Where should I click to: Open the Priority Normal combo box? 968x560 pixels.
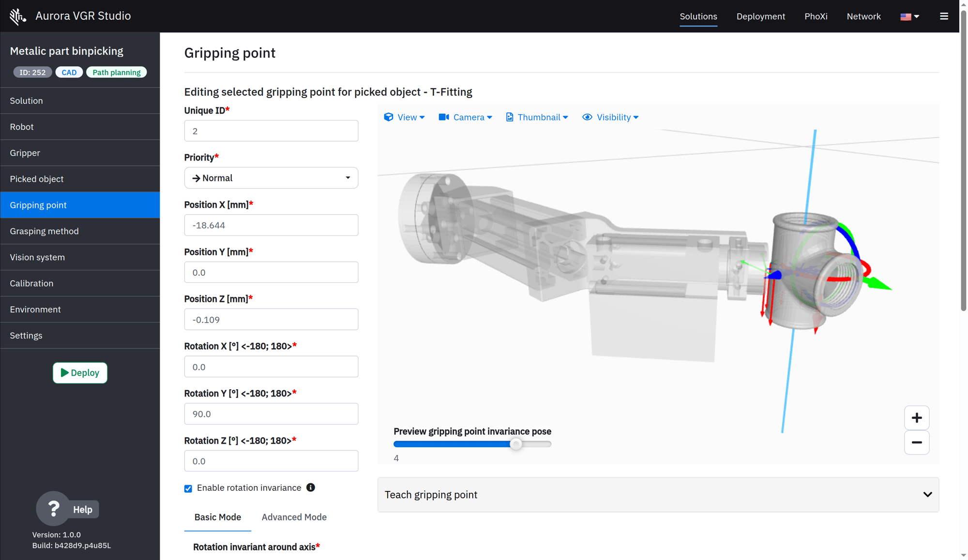(271, 178)
